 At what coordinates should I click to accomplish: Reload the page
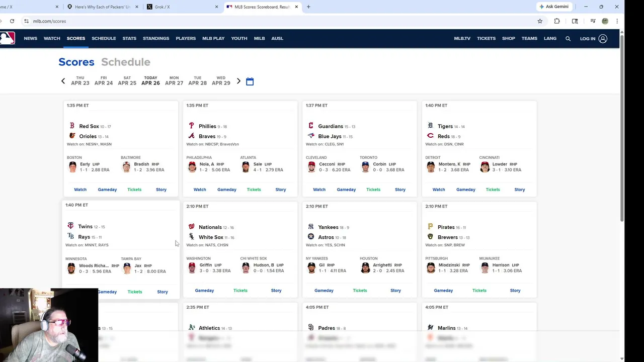[12, 21]
